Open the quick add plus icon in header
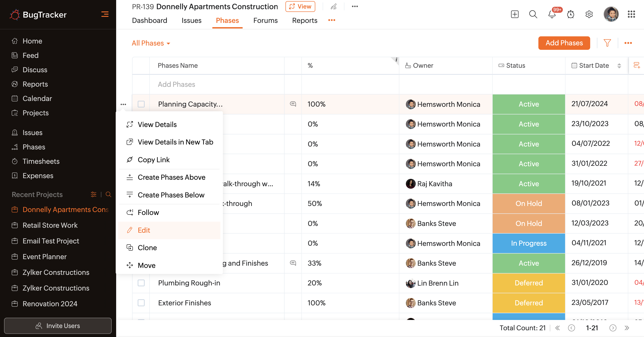 click(x=514, y=14)
